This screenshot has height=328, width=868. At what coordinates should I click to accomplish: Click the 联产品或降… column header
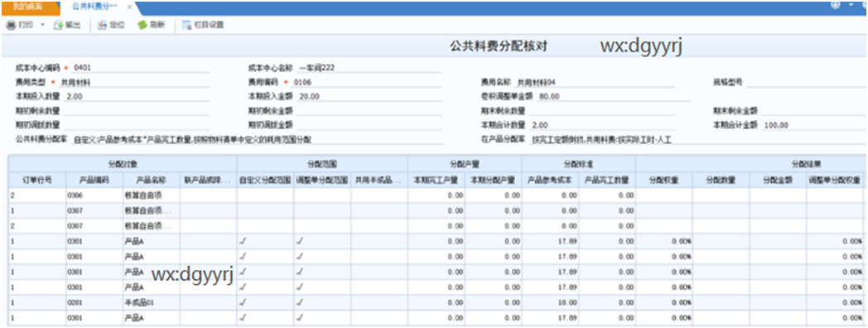tap(208, 180)
